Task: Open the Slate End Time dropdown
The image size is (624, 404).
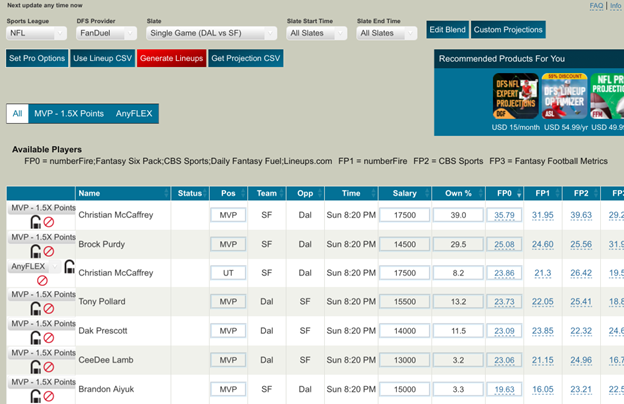Action: pyautogui.click(x=386, y=33)
